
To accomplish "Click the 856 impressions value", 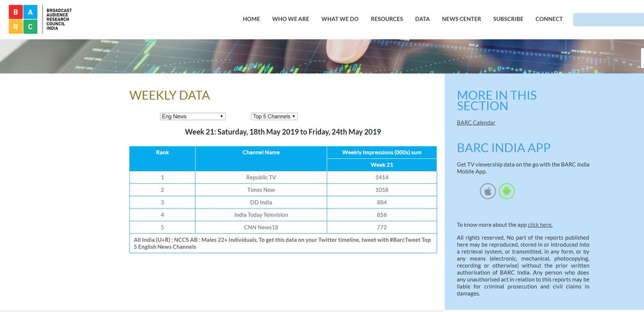I will click(x=382, y=215).
